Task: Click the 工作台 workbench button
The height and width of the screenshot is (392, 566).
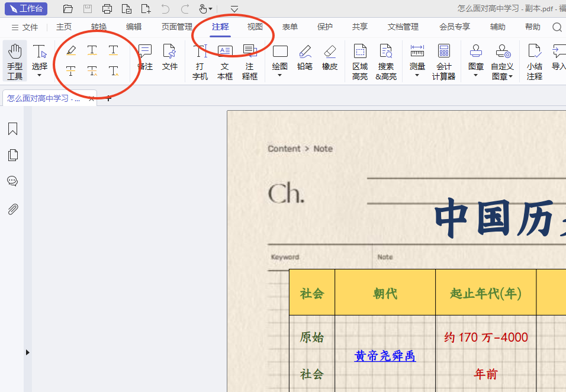Action: [26, 8]
